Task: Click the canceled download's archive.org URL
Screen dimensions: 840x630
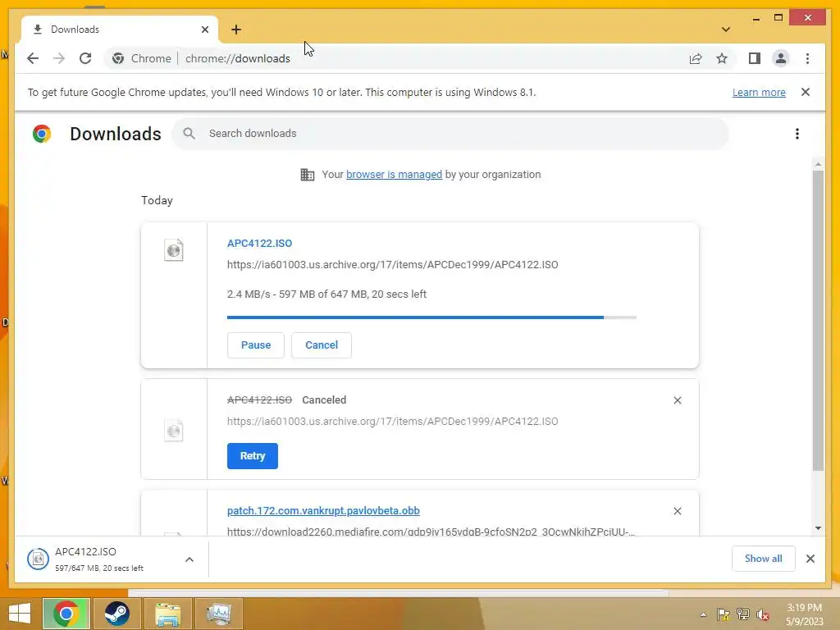Action: coord(393,422)
